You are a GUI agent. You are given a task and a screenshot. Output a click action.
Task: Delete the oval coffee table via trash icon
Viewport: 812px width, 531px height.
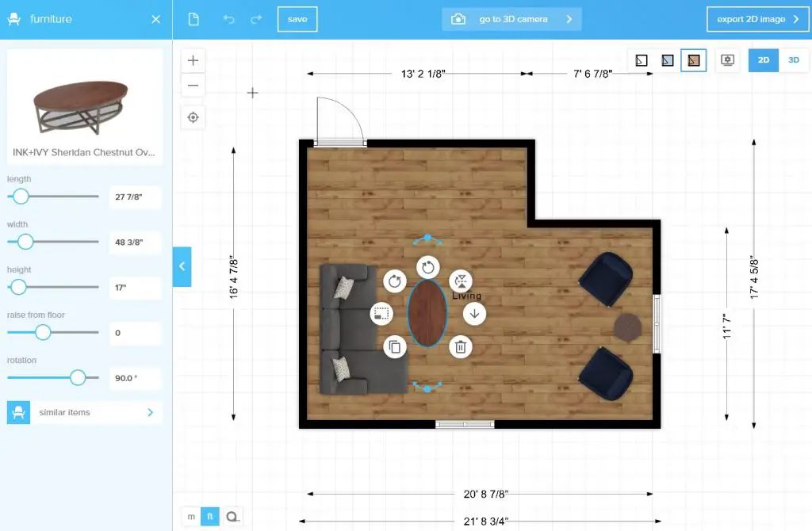point(460,347)
